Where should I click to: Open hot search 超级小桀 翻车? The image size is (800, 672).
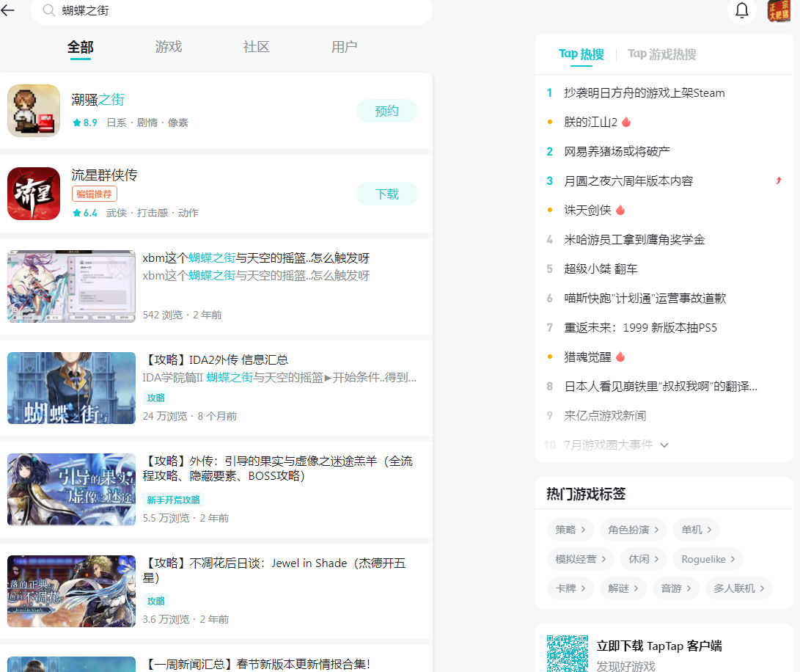tap(601, 269)
